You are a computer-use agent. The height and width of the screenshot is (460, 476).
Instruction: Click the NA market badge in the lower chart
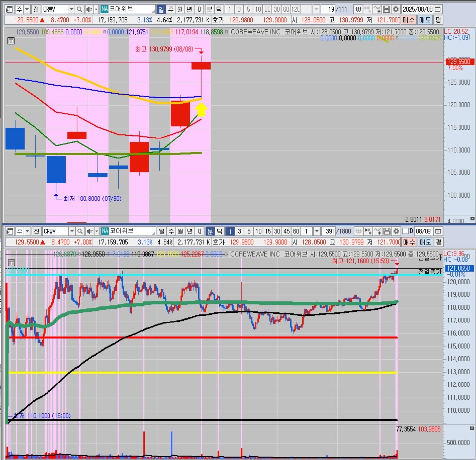pyautogui.click(x=105, y=231)
